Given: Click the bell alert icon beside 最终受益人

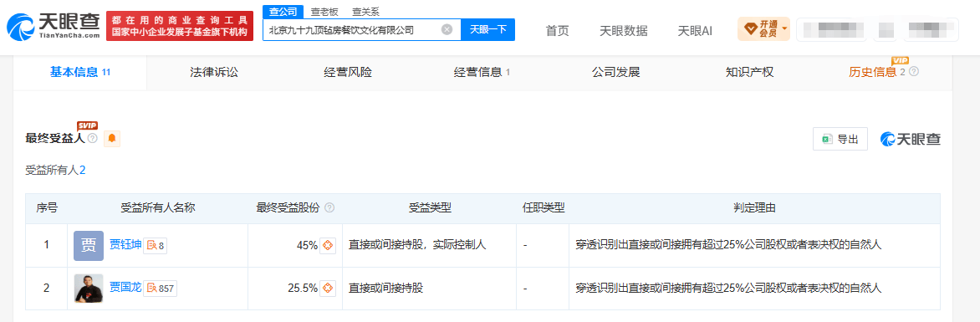Looking at the screenshot, I should tap(112, 139).
